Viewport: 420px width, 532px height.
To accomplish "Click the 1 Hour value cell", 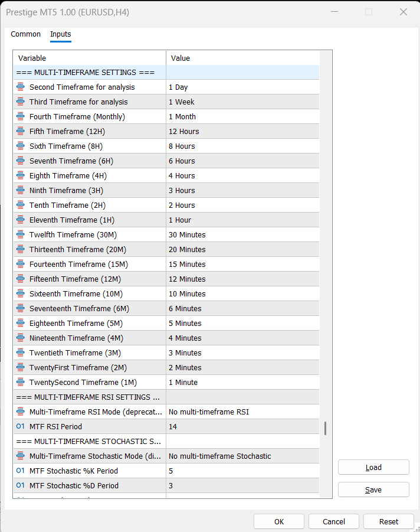I will pos(242,220).
